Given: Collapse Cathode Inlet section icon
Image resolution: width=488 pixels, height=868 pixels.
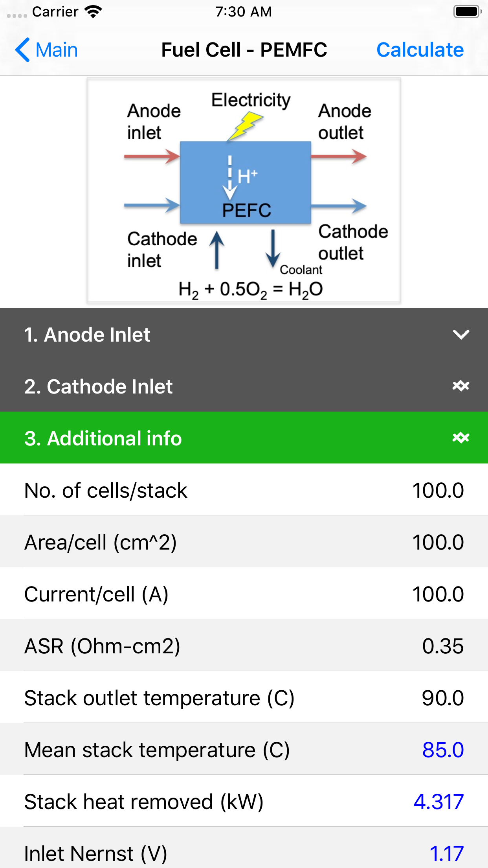Looking at the screenshot, I should (460, 386).
